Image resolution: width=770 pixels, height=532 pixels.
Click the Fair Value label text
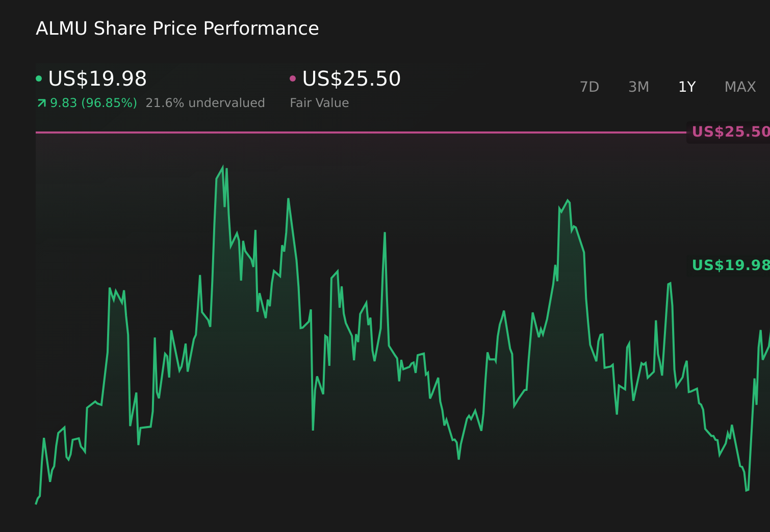point(319,103)
